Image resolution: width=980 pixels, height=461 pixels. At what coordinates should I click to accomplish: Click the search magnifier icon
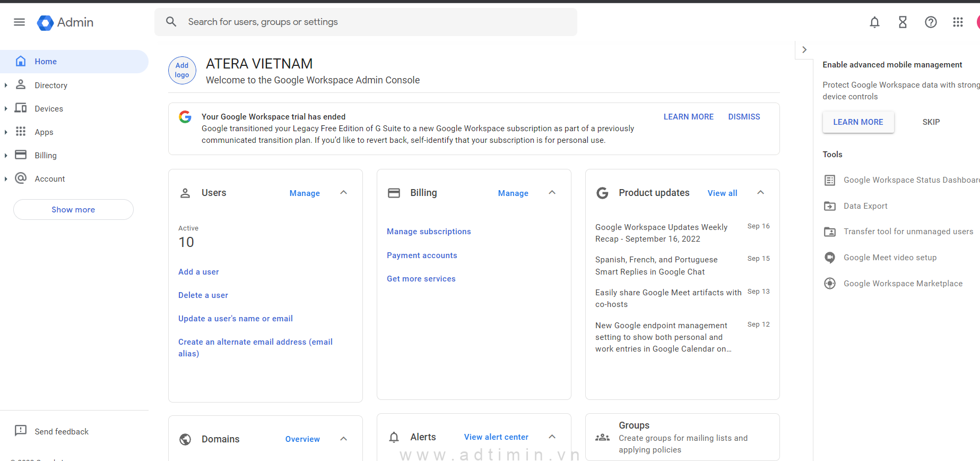click(171, 22)
